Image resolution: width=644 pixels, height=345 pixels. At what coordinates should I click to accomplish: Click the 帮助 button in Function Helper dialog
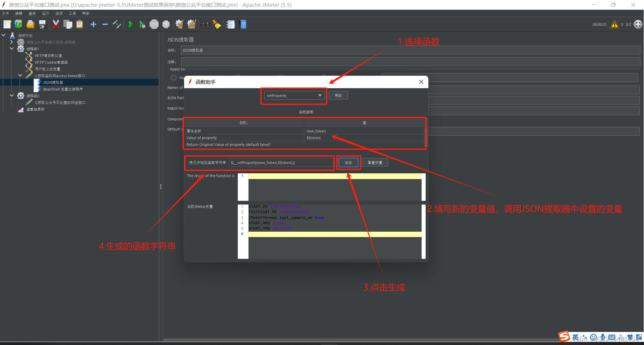tap(338, 96)
